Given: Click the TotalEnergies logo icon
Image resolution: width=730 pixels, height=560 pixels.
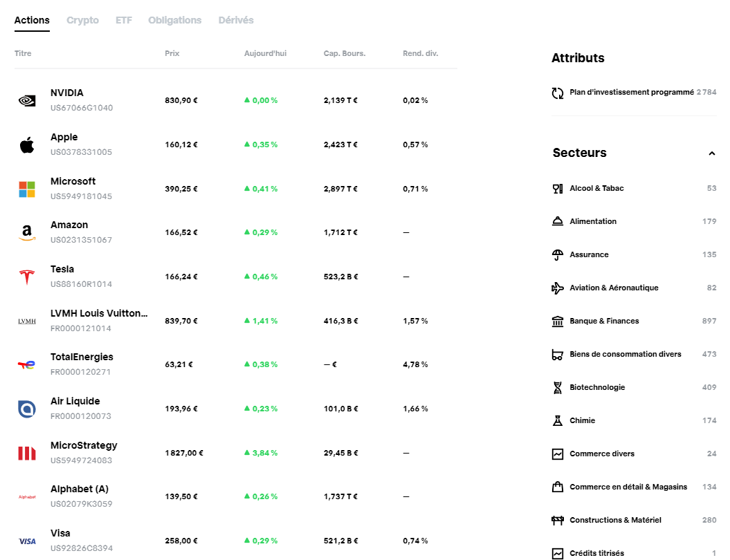Looking at the screenshot, I should [27, 364].
